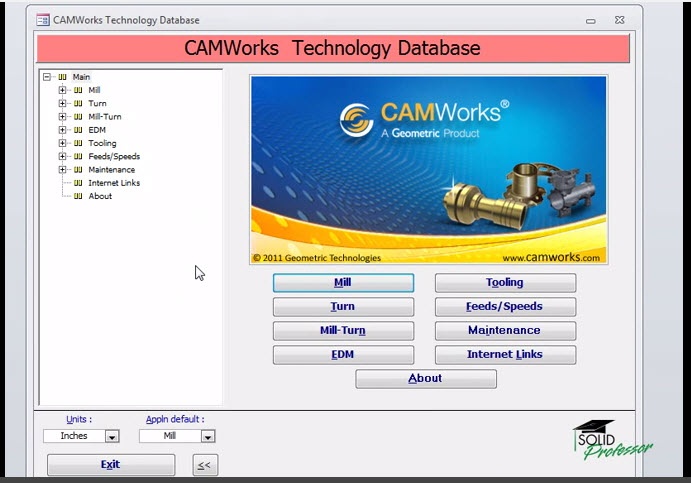Screen dimensions: 691x483
Task: Expand the Mill tree node
Action: [x=62, y=90]
